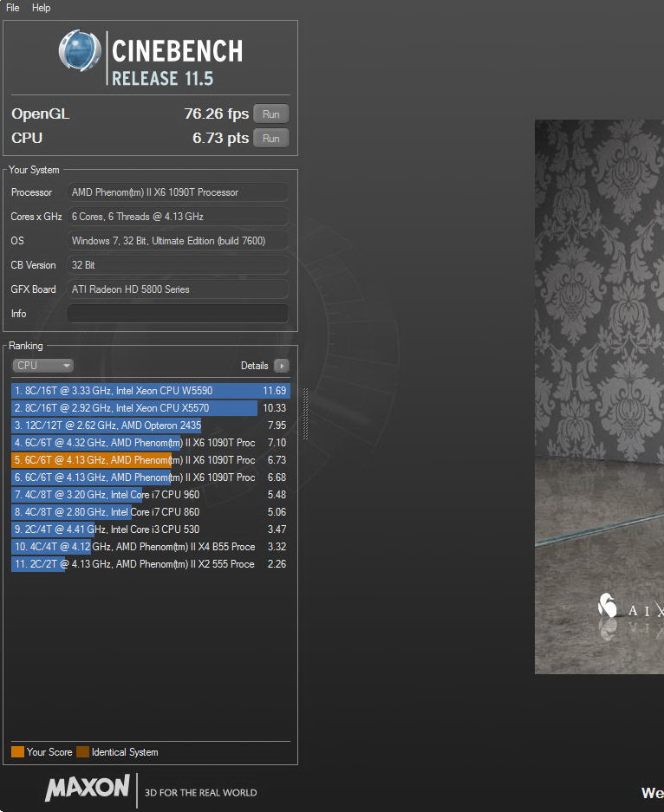Image resolution: width=664 pixels, height=812 pixels.
Task: Click the OS Windows 7 field
Action: coord(178,241)
